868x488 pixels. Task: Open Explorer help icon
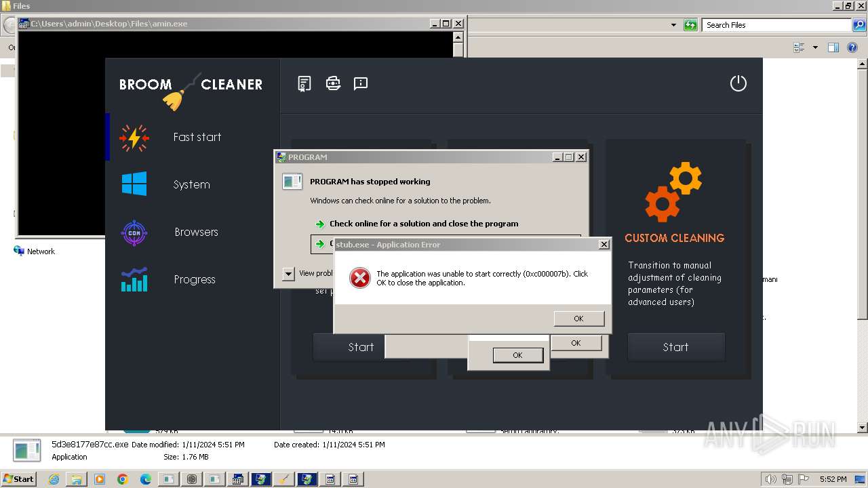pos(852,47)
